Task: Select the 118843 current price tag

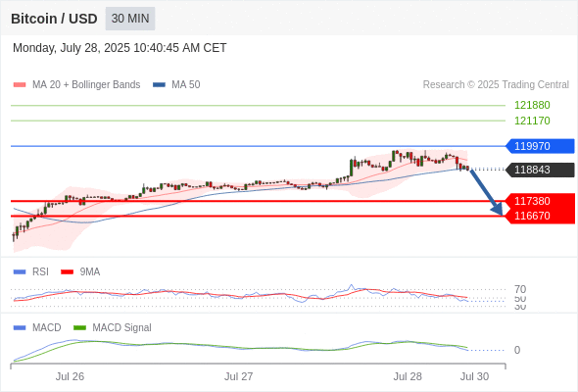Action: [540, 170]
